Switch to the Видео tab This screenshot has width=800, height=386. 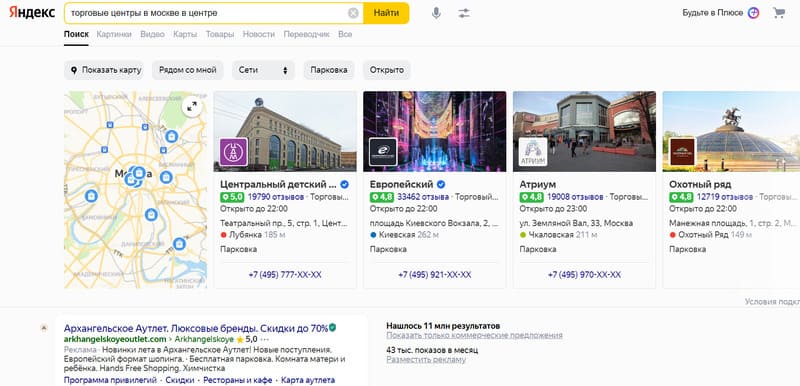point(152,34)
